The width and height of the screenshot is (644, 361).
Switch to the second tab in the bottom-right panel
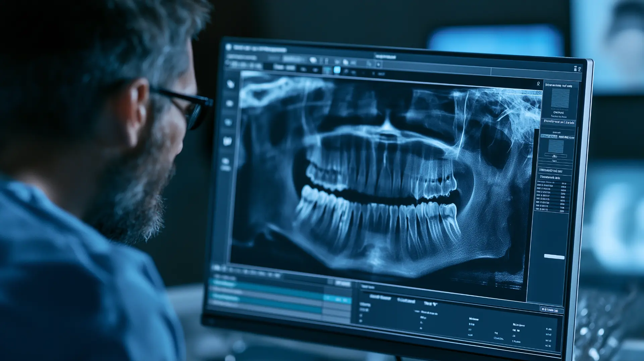[x=406, y=301]
